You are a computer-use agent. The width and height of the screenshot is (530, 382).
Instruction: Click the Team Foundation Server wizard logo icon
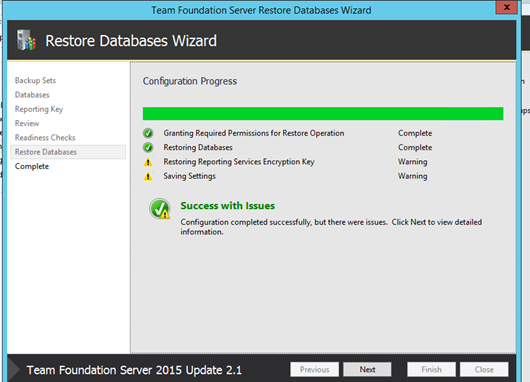(x=26, y=40)
